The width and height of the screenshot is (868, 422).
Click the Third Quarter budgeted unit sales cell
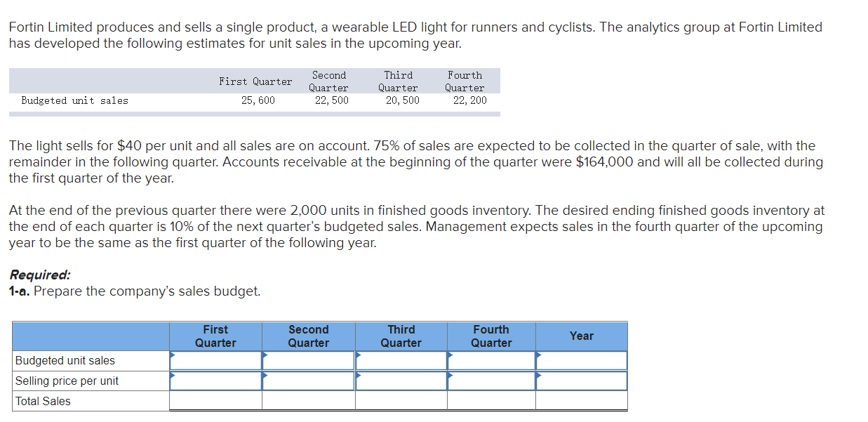tap(401, 360)
